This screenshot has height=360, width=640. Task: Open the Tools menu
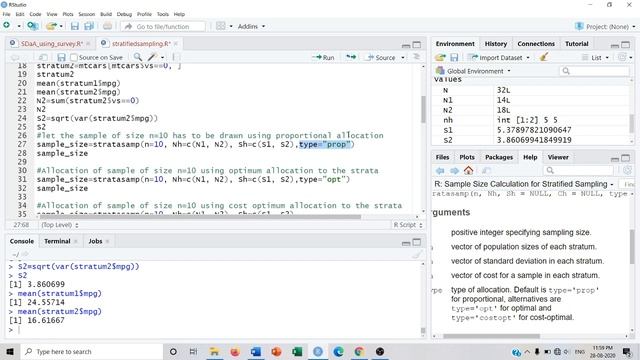pyautogui.click(x=162, y=14)
